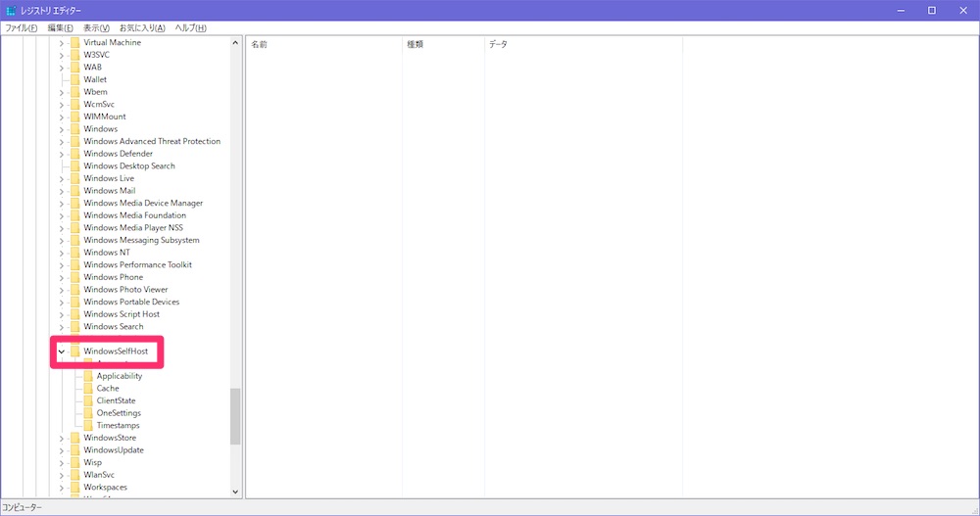Maximize the Registry Editor window
The height and width of the screenshot is (516, 980).
931,11
